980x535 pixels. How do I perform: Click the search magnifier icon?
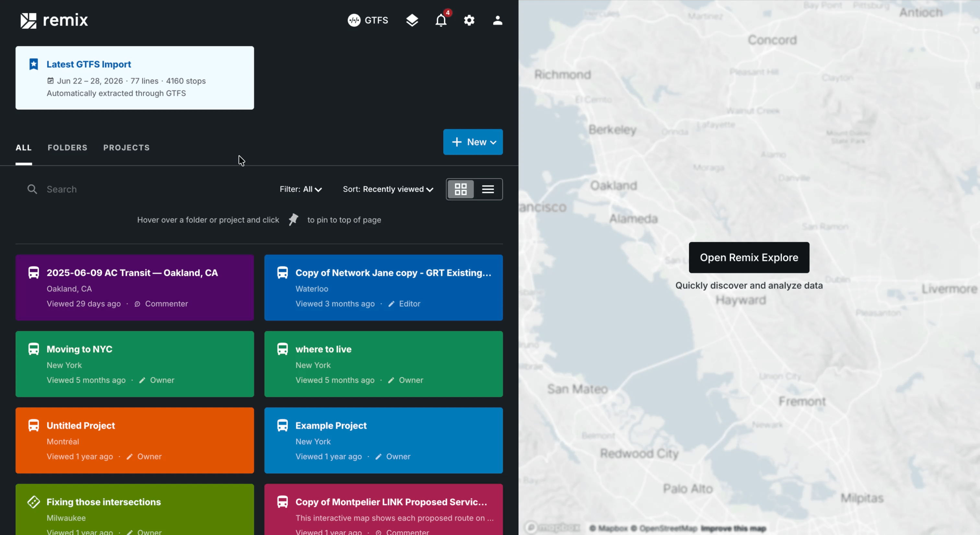click(x=32, y=189)
